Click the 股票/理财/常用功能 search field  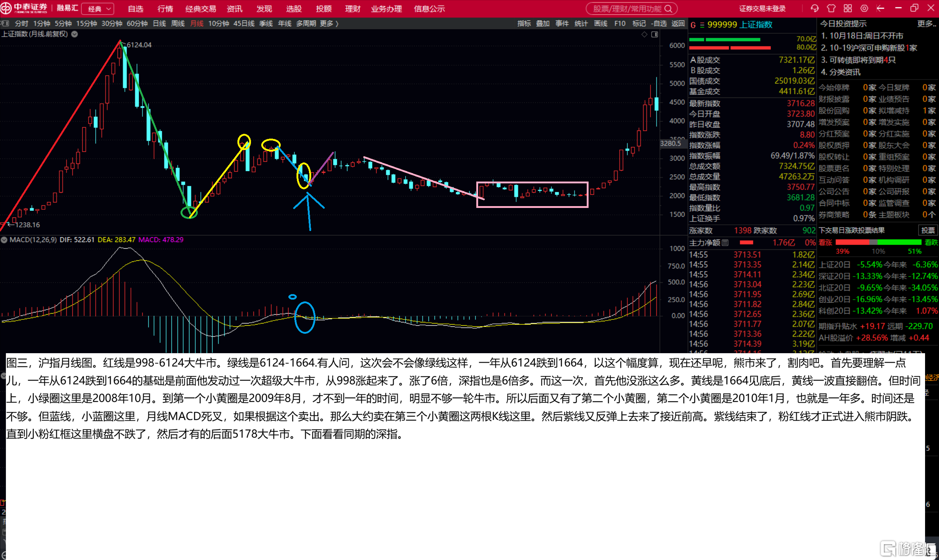pos(631,9)
